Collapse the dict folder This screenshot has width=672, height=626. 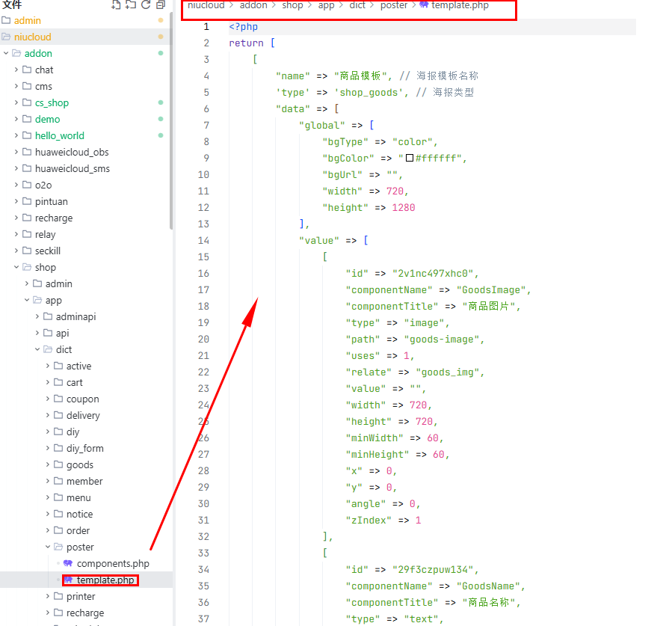[37, 349]
